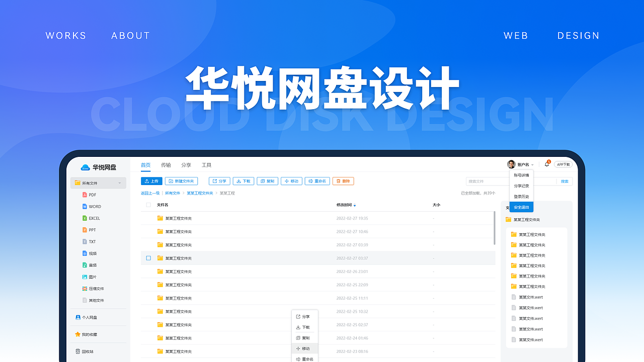Image resolution: width=644 pixels, height=362 pixels.
Task: Select the 新建文件夹 new folder icon
Action: click(171, 180)
